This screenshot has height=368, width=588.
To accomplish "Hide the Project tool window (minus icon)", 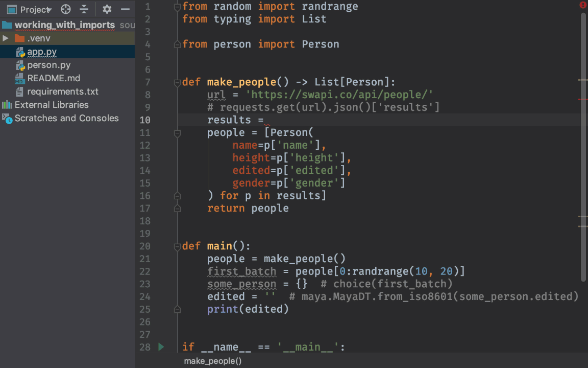I will [x=125, y=9].
